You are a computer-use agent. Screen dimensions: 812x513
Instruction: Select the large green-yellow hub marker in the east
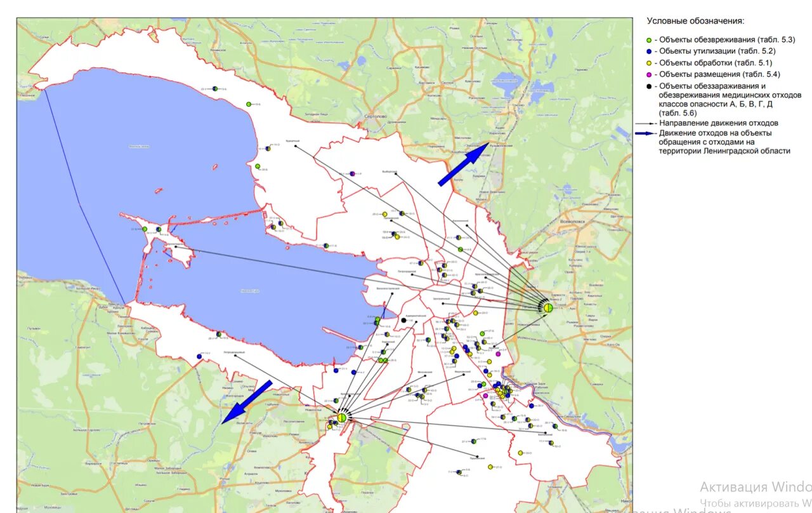548,308
